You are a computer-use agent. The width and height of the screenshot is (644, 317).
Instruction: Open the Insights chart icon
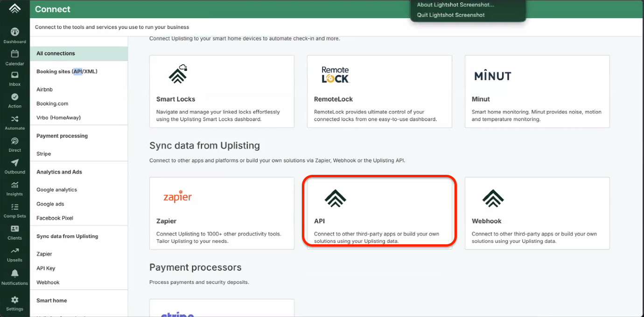(x=15, y=185)
